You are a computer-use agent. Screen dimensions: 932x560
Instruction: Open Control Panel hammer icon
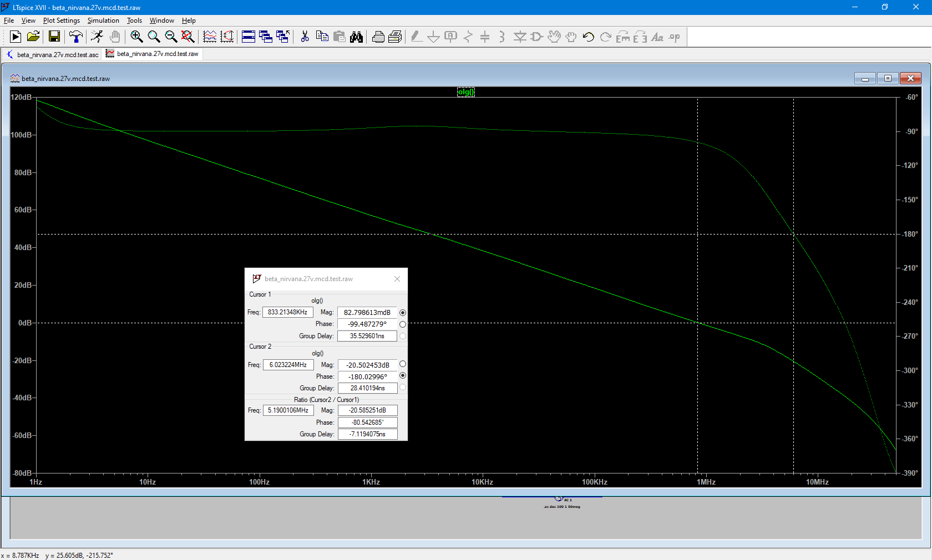pyautogui.click(x=75, y=37)
